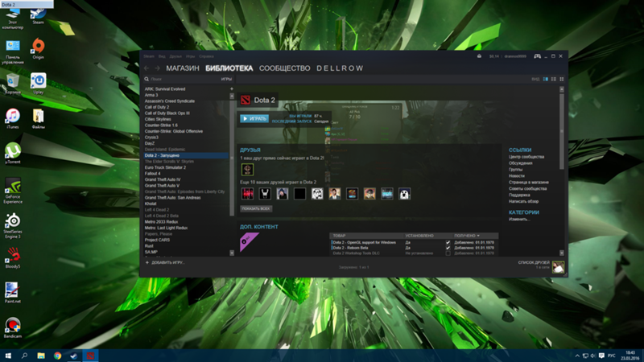Click the Steam forward navigation arrow
The image size is (644, 362).
tap(157, 68)
